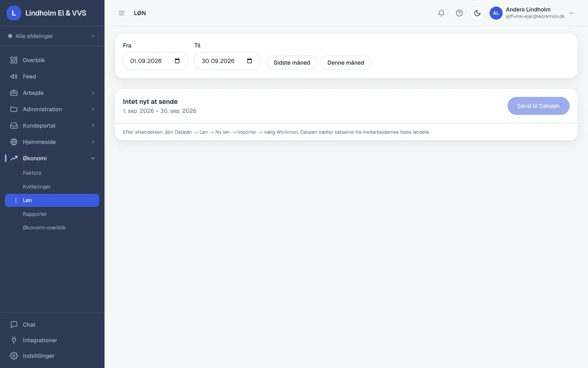Expand the Administration submenu chevron
The width and height of the screenshot is (588, 368).
click(x=93, y=109)
